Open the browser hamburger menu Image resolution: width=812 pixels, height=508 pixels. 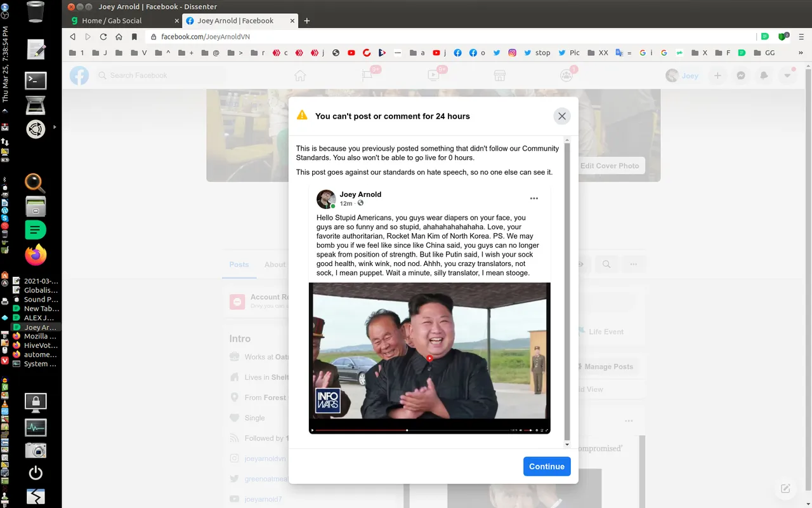800,37
